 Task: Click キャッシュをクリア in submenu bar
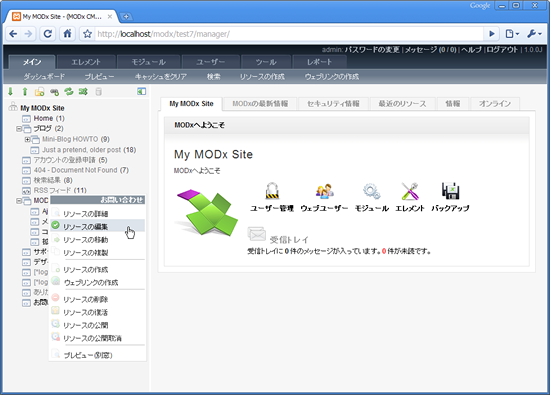pyautogui.click(x=161, y=76)
